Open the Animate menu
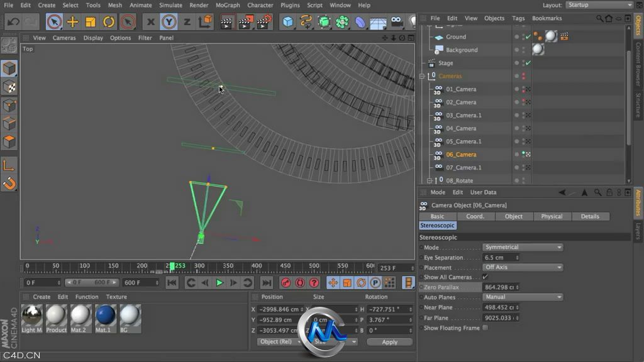The image size is (644, 362). click(x=140, y=5)
